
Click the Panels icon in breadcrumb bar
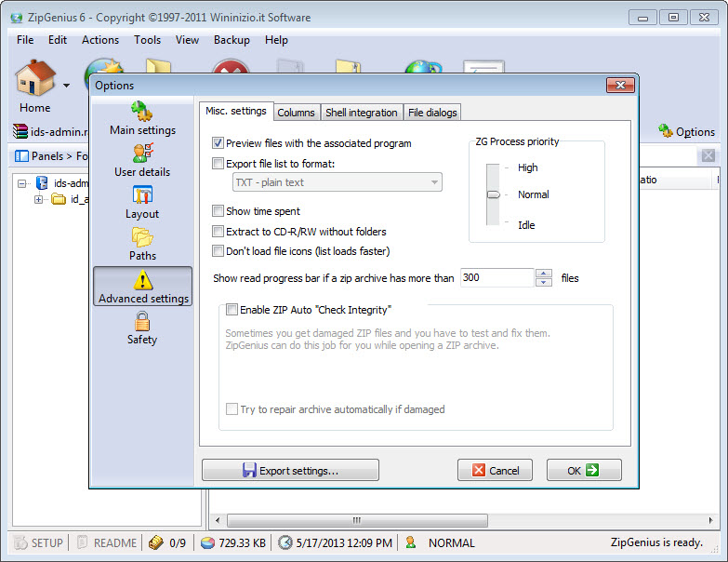[21, 156]
